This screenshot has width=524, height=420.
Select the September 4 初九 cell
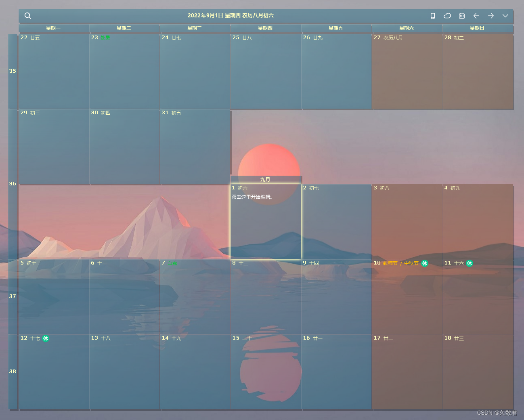point(478,222)
